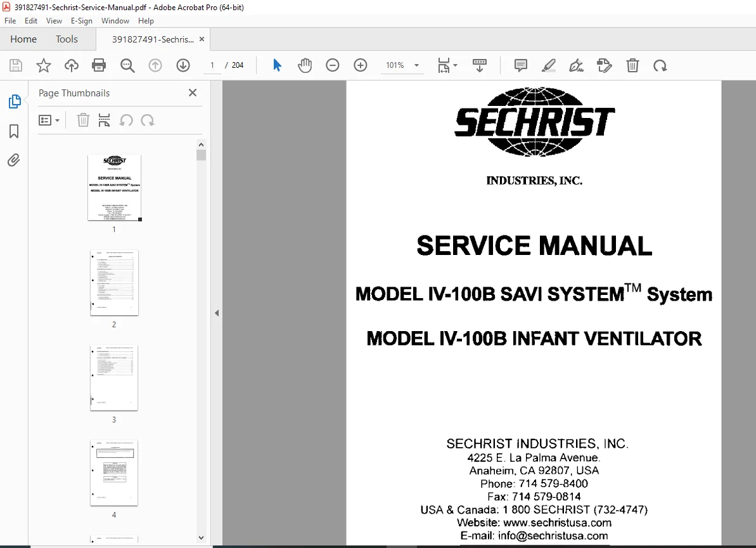Close the Page Thumbnails panel

click(x=193, y=93)
